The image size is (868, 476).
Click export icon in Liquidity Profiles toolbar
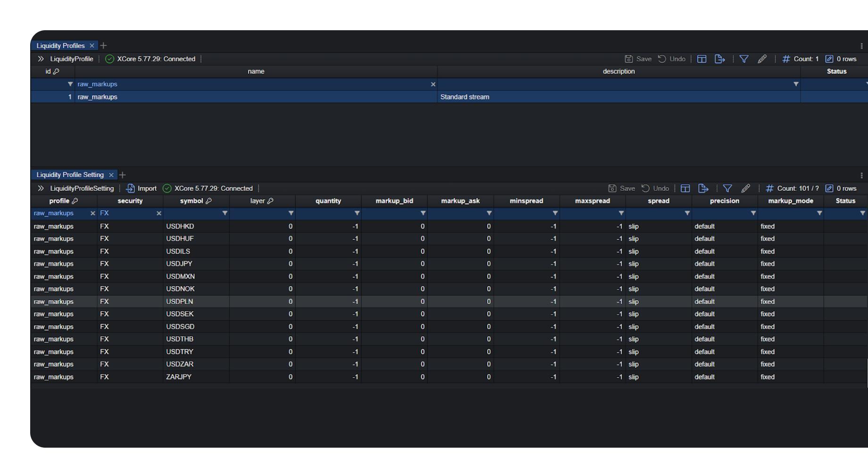[720, 59]
